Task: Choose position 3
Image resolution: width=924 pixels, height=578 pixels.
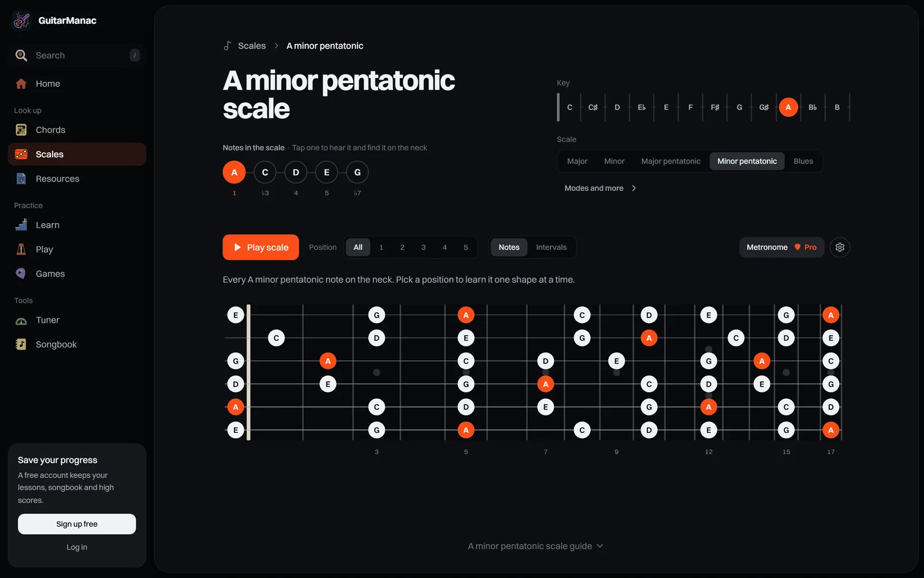Action: point(423,247)
